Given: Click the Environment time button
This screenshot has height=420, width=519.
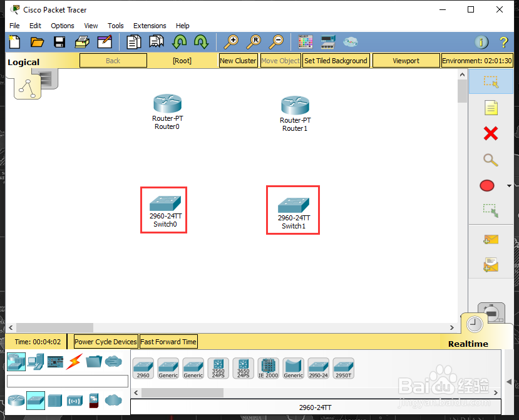Looking at the screenshot, I should tap(477, 61).
